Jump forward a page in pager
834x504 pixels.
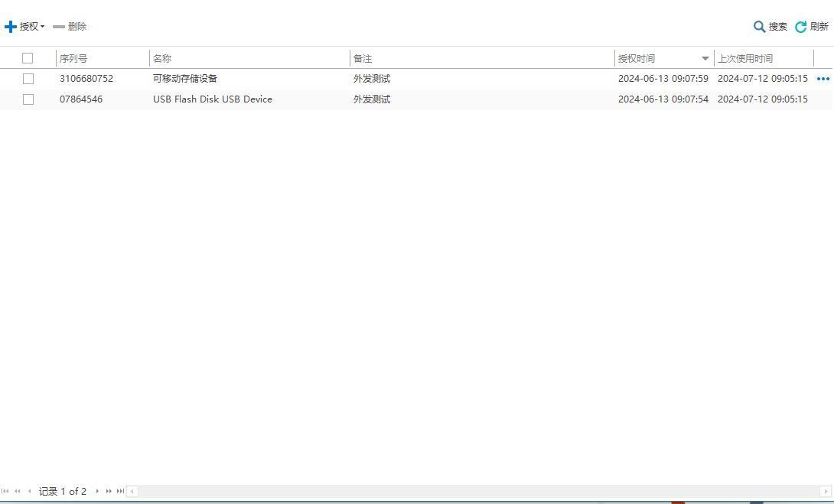point(109,491)
